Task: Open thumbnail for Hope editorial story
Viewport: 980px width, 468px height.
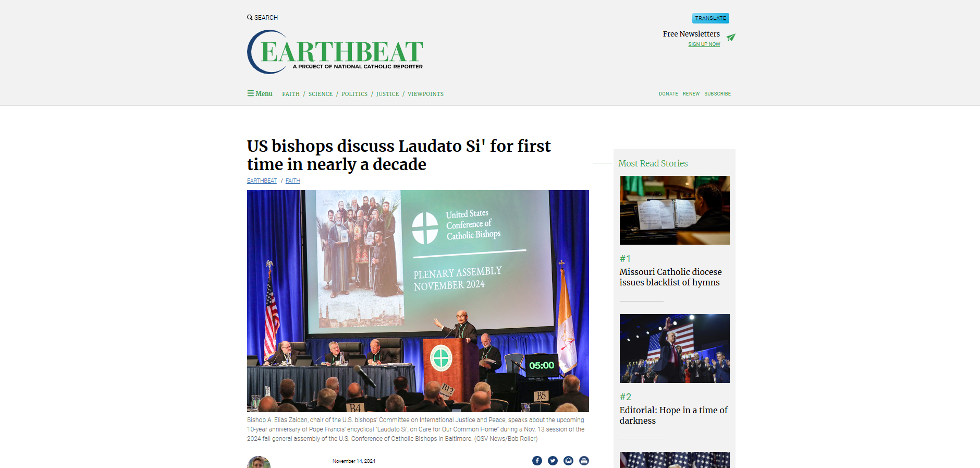Action: [675, 349]
